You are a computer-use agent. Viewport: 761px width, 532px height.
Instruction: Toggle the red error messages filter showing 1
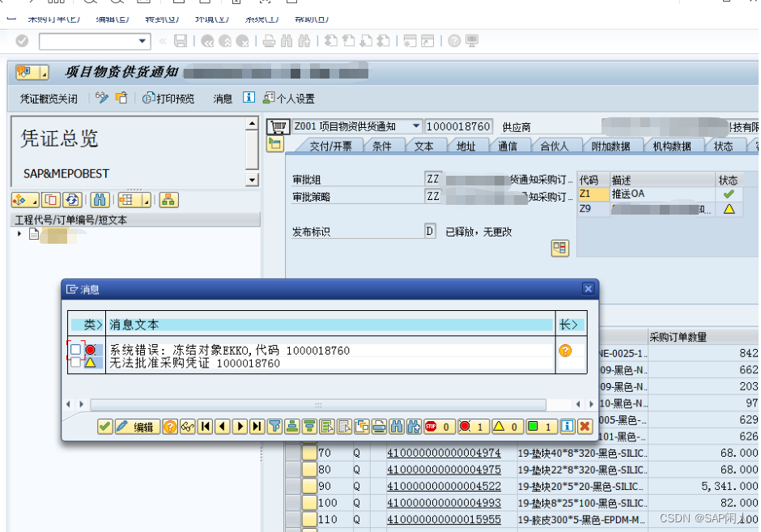point(473,427)
